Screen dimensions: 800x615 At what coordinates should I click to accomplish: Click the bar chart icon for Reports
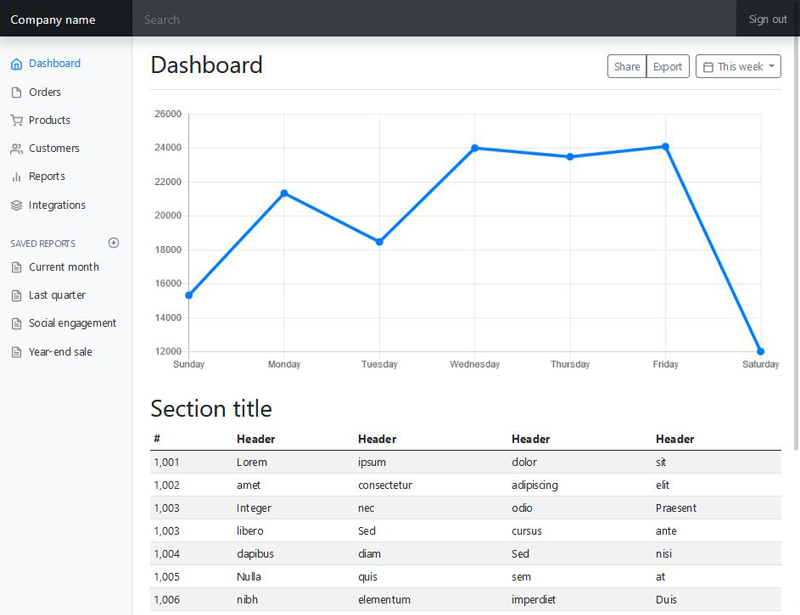click(16, 177)
